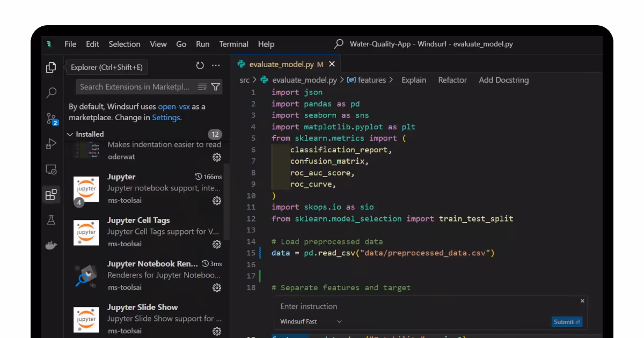This screenshot has height=338, width=644.
Task: Click the 'import skops.io as sio' line
Action: (323, 207)
